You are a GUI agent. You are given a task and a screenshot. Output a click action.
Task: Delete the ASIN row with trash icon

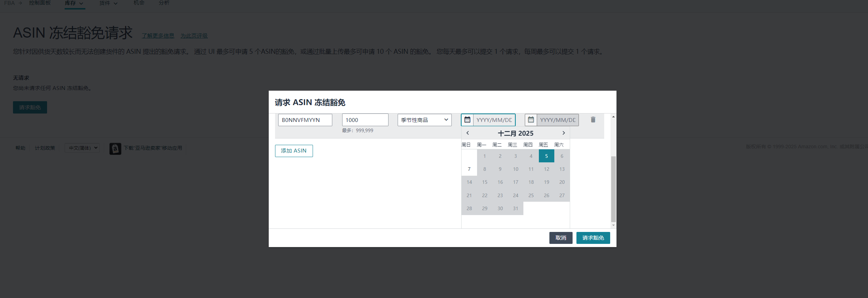[593, 120]
